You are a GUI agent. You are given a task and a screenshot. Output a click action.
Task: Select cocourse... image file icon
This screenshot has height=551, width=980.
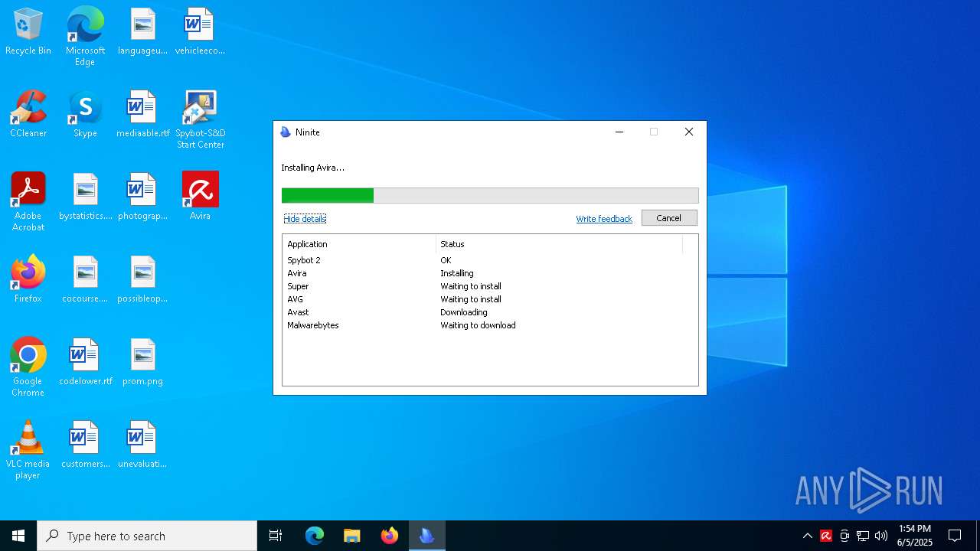pos(85,280)
